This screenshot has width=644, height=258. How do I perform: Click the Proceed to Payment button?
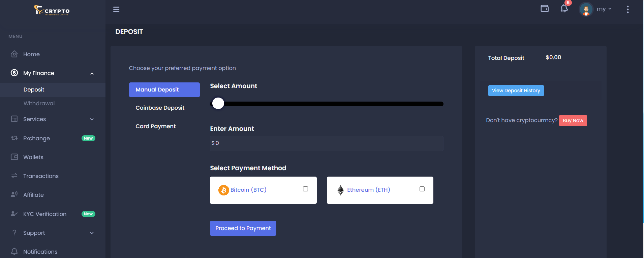243,228
